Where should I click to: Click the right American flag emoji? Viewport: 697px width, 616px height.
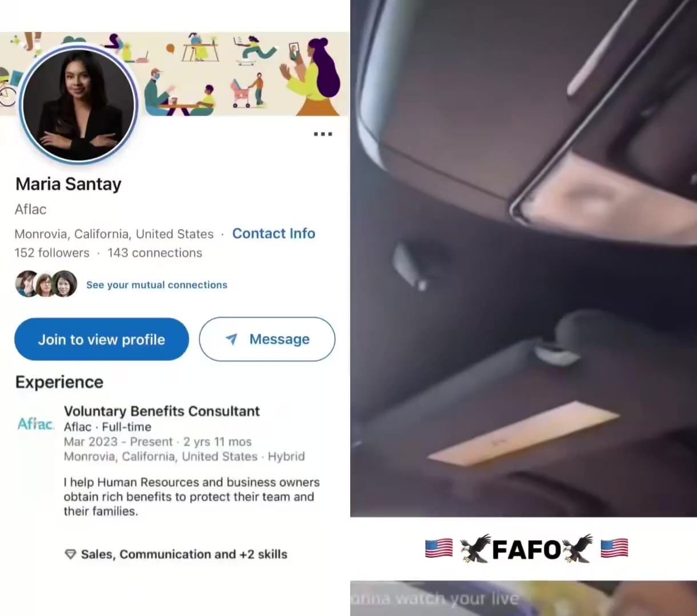(614, 549)
